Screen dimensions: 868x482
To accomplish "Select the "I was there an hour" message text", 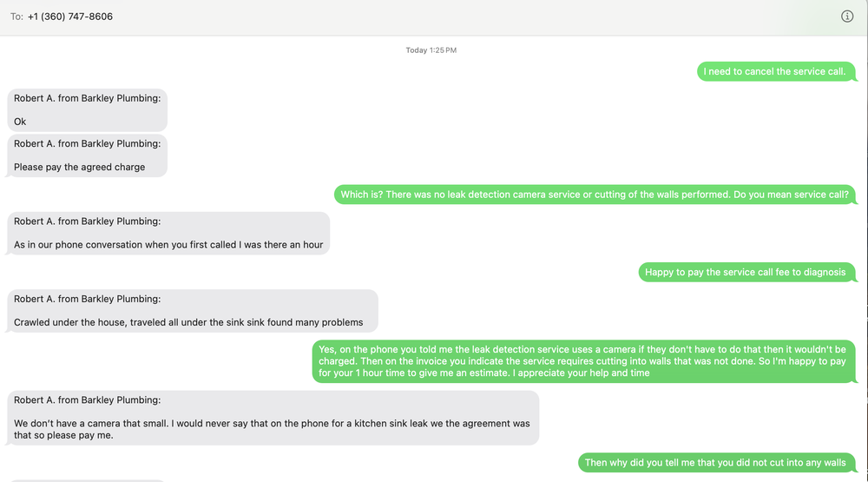I will coord(168,245).
